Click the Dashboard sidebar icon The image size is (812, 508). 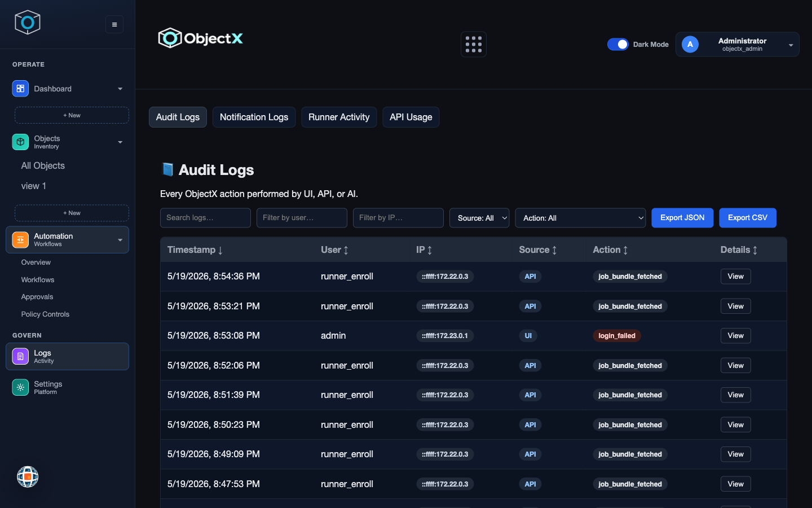pos(20,89)
